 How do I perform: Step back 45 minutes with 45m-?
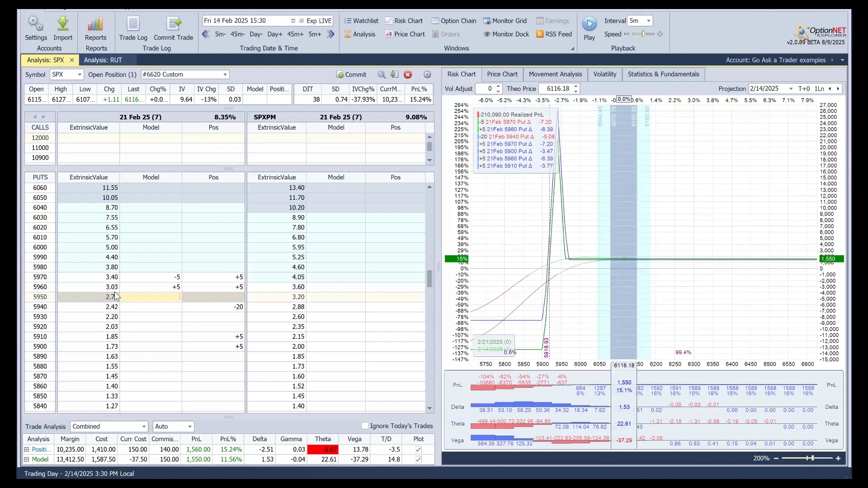pos(237,34)
